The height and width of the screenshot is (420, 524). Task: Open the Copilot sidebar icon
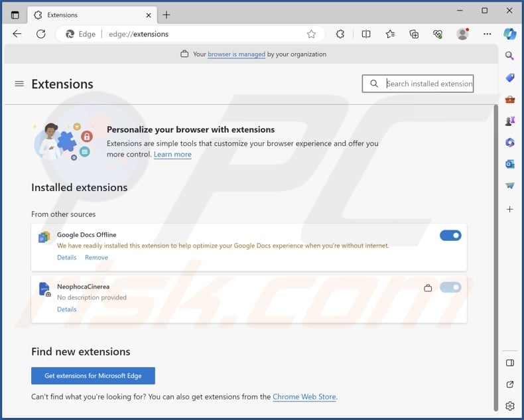pos(510,34)
